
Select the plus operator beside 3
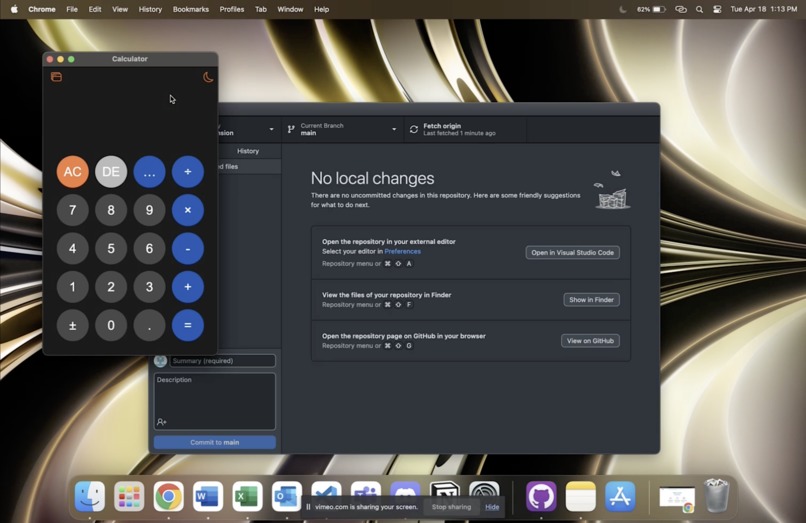coord(188,287)
